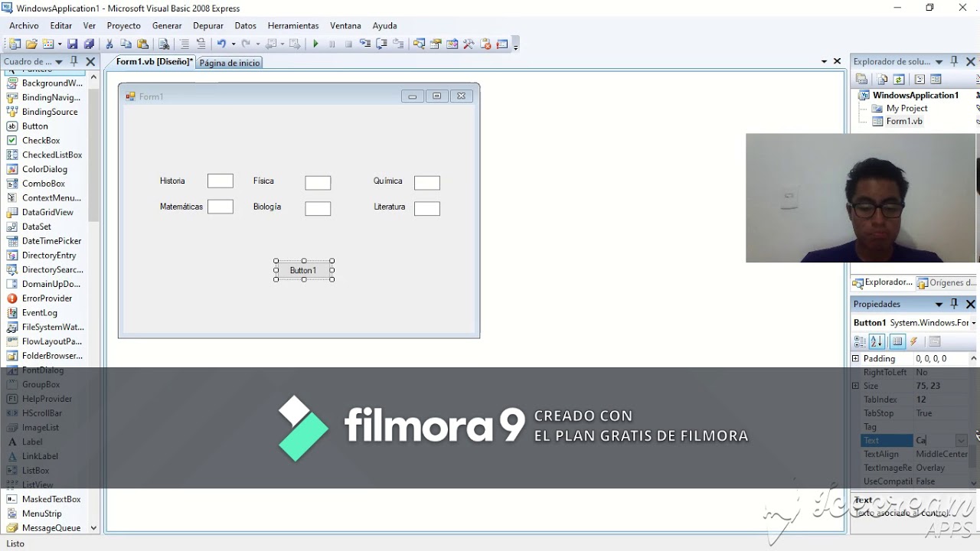Image resolution: width=980 pixels, height=551 pixels.
Task: Click the Copy icon in toolbar
Action: (x=126, y=44)
